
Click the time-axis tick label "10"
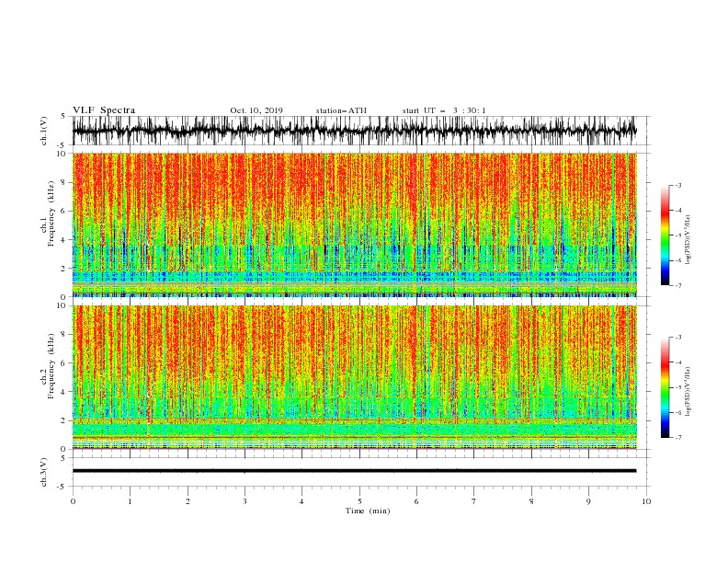pyautogui.click(x=646, y=501)
